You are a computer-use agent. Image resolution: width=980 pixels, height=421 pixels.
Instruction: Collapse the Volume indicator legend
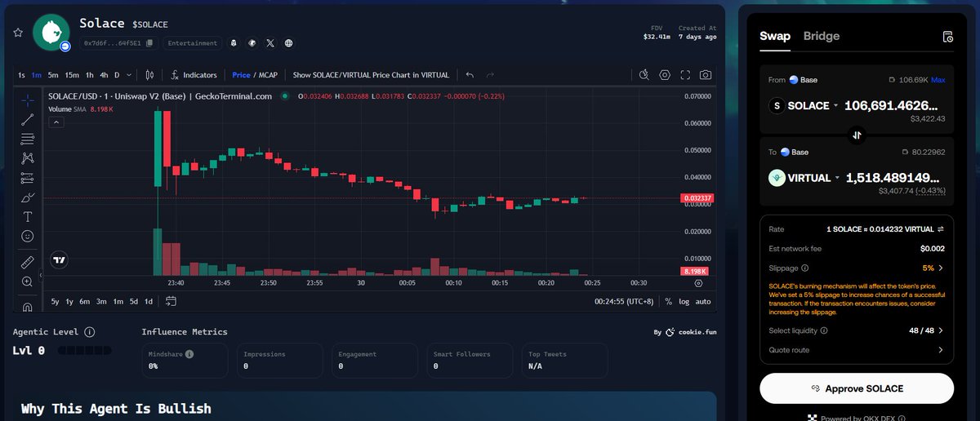click(x=56, y=122)
